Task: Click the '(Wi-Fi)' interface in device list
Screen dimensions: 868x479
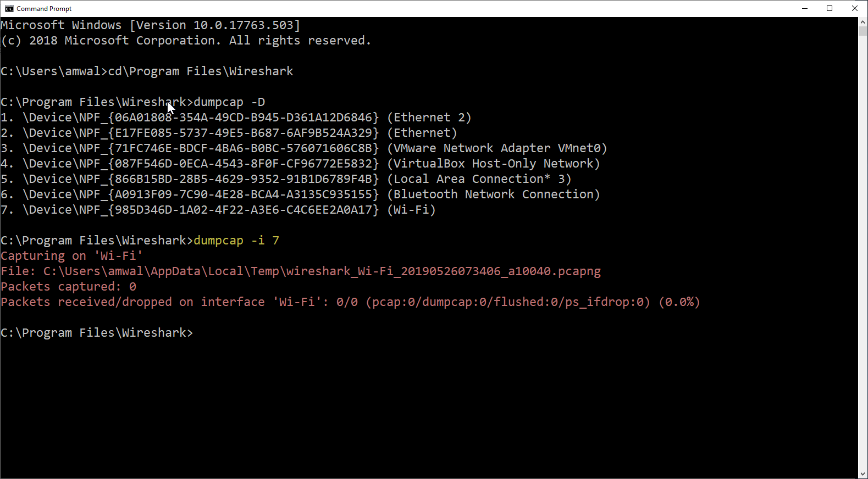Action: tap(411, 210)
